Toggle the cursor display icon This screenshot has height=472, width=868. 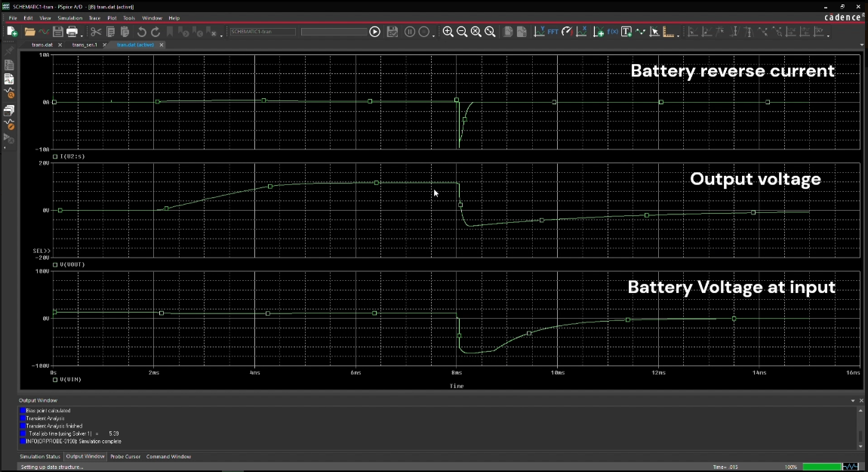(655, 32)
